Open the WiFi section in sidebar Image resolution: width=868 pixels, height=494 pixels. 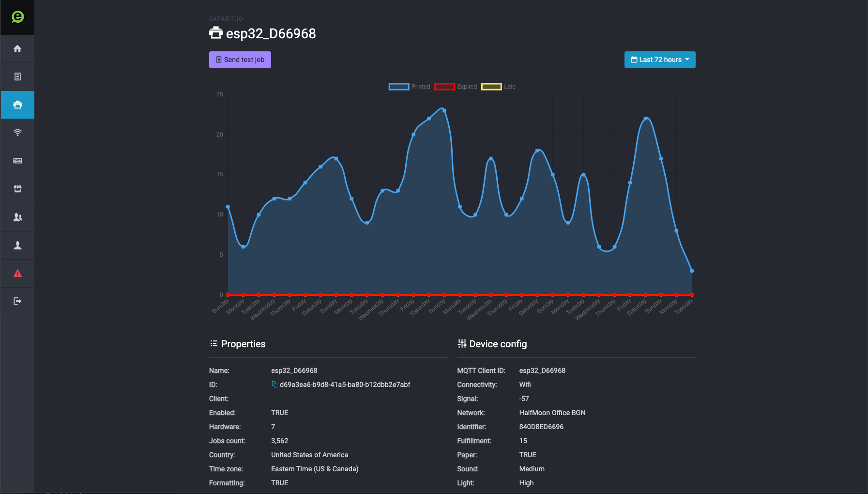(17, 133)
